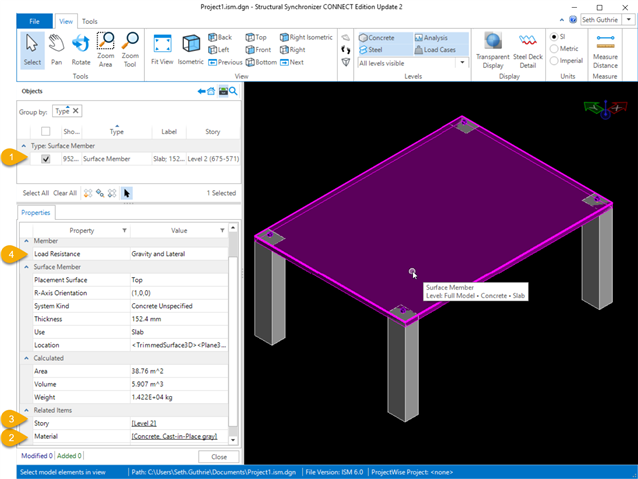This screenshot has width=638, height=479.
Task: Set the view to Bottom
Action: click(x=261, y=62)
